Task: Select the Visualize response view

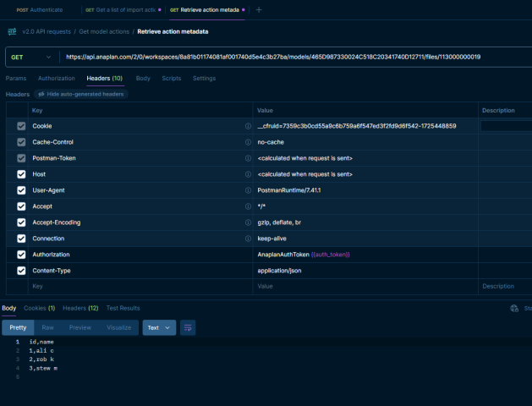Action: pyautogui.click(x=118, y=327)
